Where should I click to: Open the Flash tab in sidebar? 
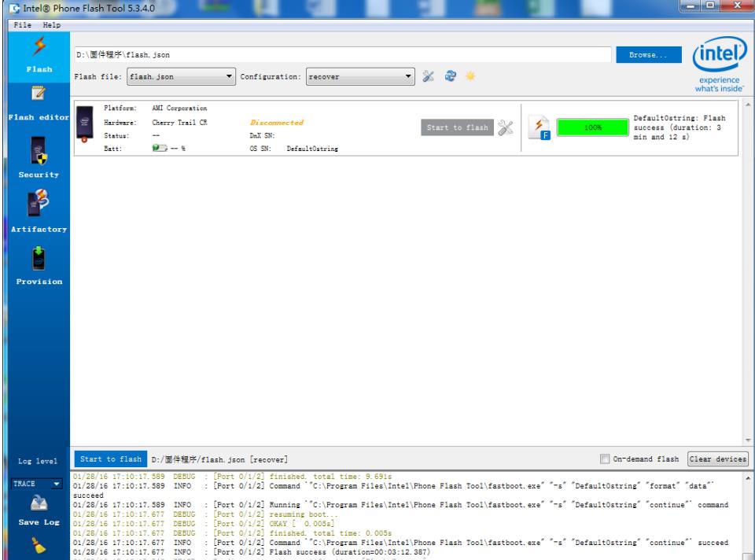pos(39,56)
